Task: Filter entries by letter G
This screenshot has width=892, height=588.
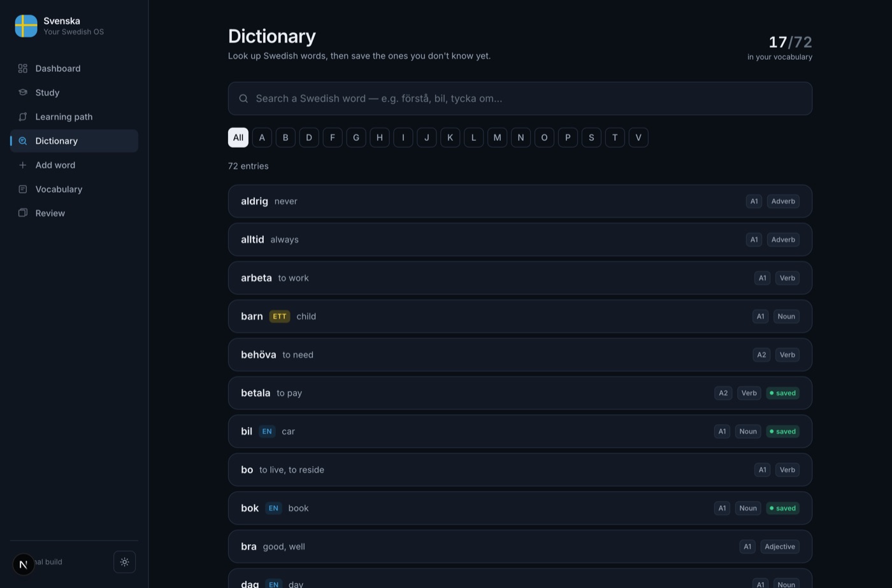Action: click(356, 138)
